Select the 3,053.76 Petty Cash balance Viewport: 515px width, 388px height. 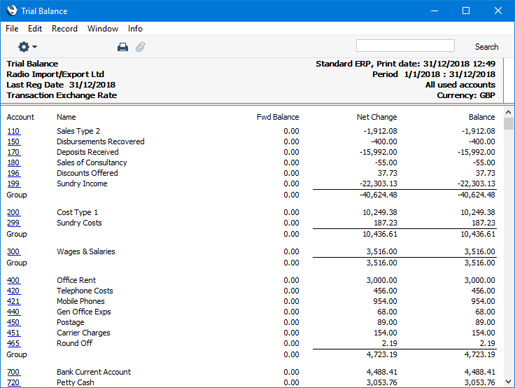(x=480, y=382)
